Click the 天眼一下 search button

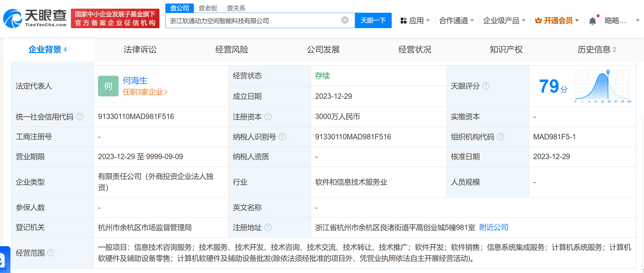coord(373,21)
